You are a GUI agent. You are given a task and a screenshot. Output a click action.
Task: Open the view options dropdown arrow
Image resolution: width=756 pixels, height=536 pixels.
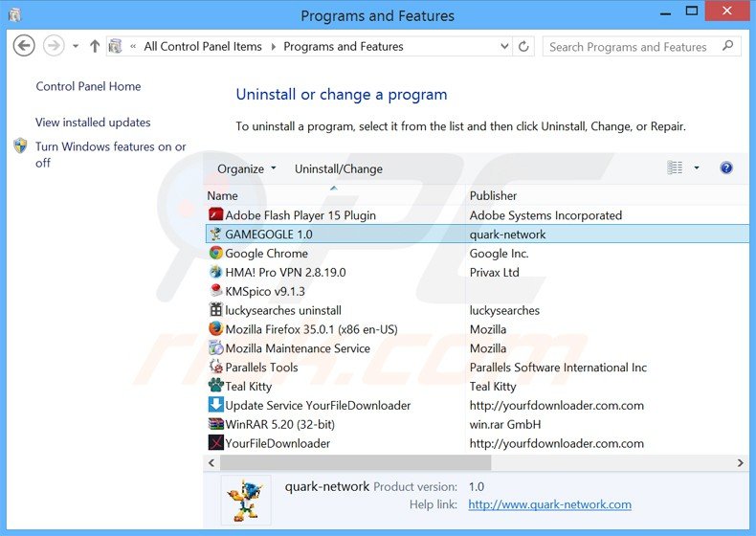(x=697, y=167)
